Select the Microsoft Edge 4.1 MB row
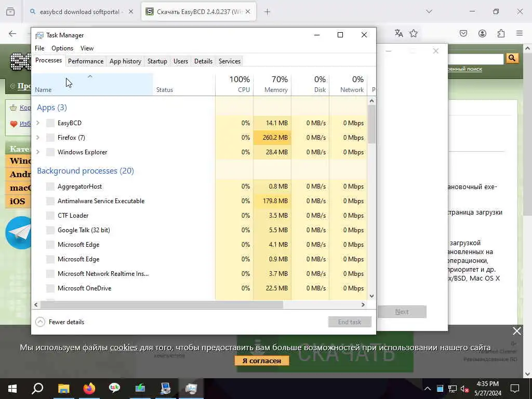532x399 pixels. pos(199,245)
